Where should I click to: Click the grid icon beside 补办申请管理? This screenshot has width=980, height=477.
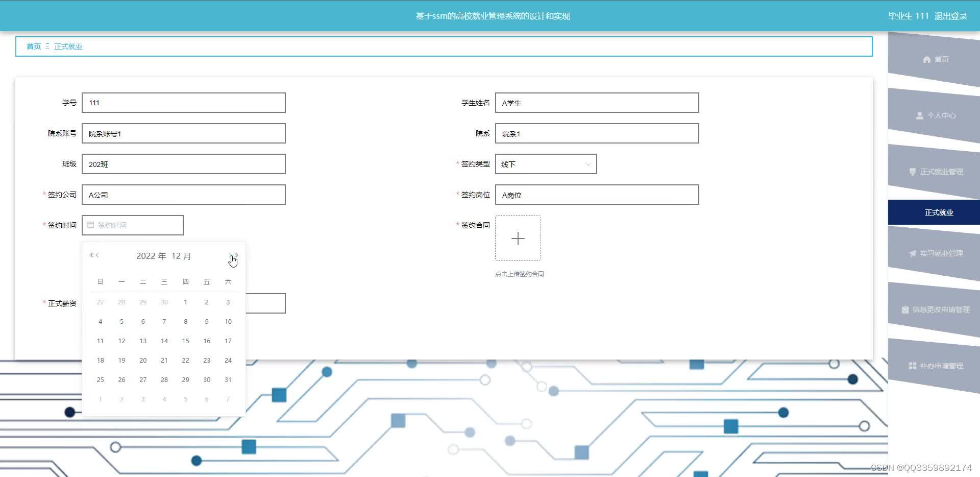(913, 366)
